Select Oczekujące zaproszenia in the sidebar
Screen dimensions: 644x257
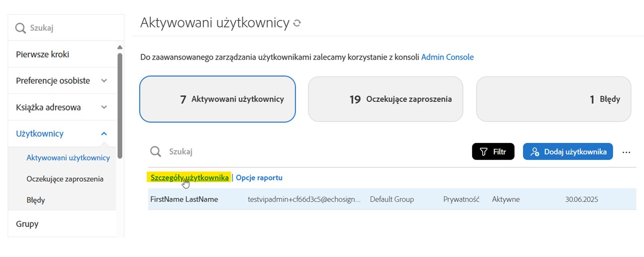pyautogui.click(x=65, y=179)
